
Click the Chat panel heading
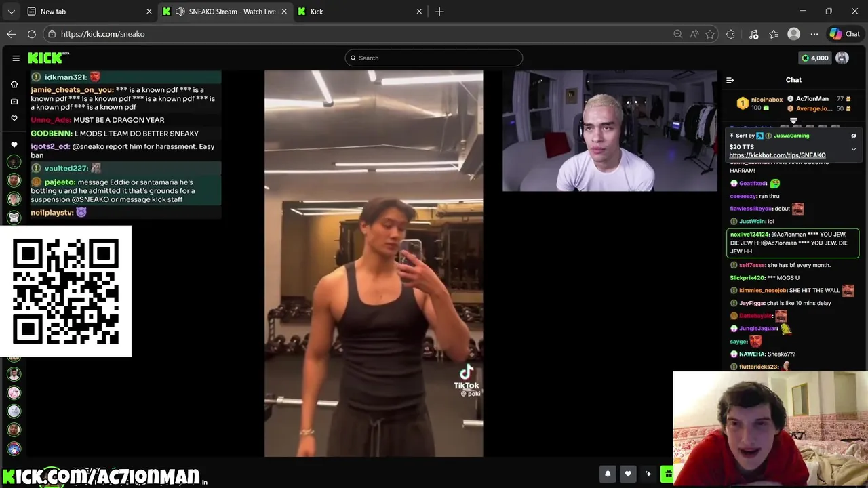coord(793,80)
